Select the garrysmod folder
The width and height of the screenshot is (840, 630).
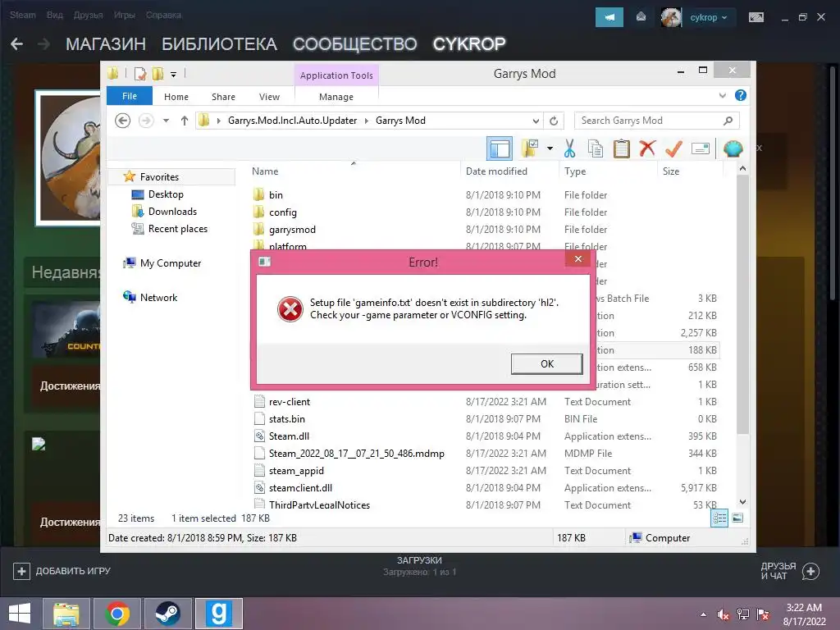tap(292, 230)
